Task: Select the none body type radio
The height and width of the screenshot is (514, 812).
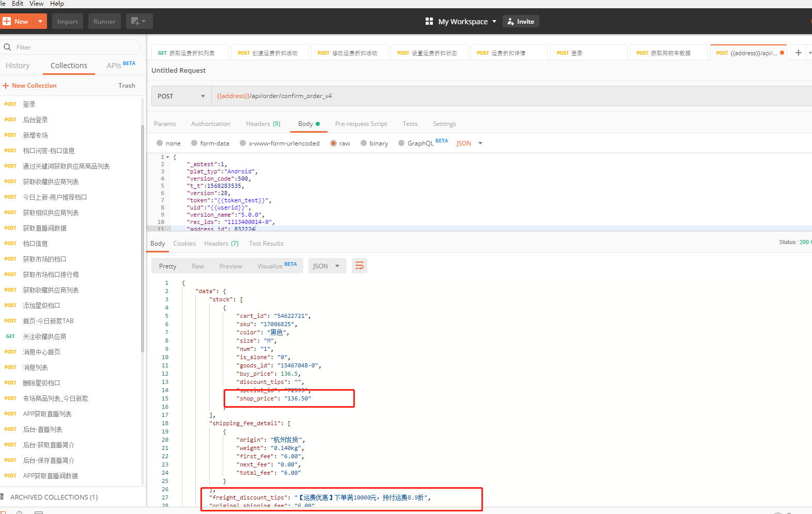Action: pos(160,143)
